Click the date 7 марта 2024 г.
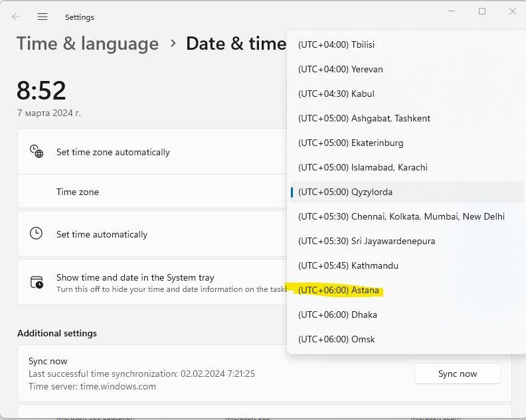The height and width of the screenshot is (420, 526). point(49,113)
